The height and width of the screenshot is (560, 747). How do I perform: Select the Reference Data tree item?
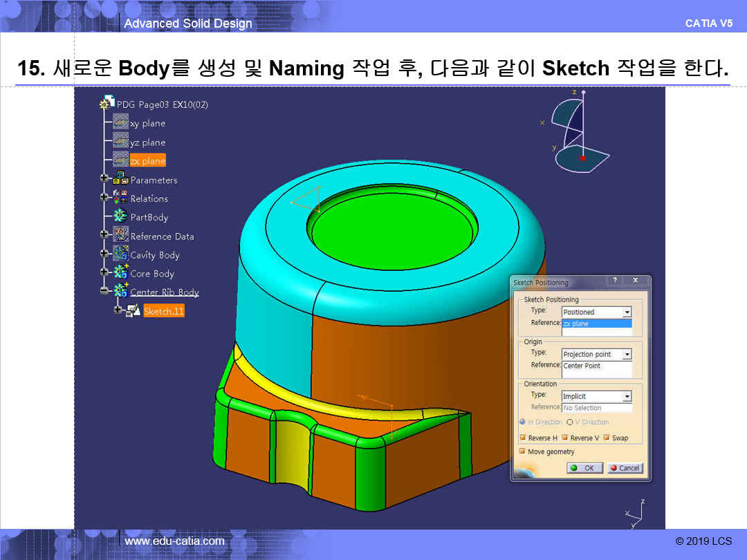click(x=162, y=236)
